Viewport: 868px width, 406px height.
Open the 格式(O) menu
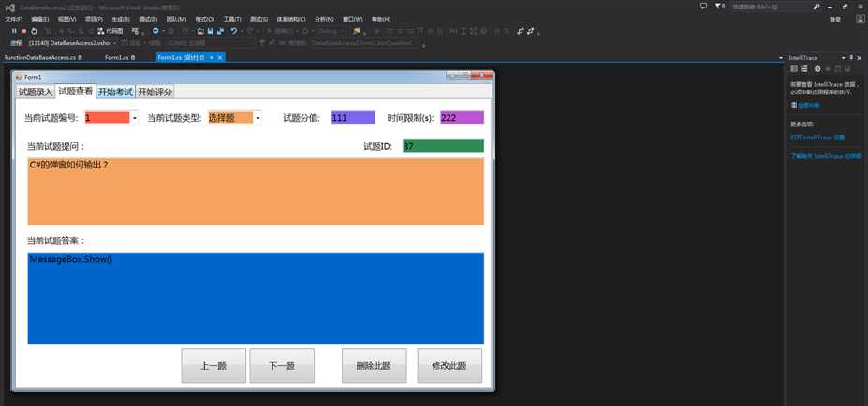click(x=205, y=20)
